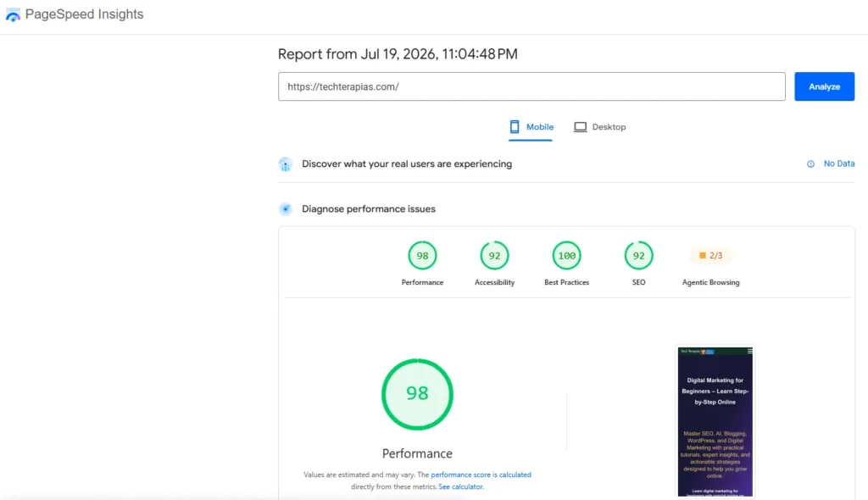The width and height of the screenshot is (868, 500).
Task: Click the Diagnose performance issues icon
Action: tap(285, 208)
